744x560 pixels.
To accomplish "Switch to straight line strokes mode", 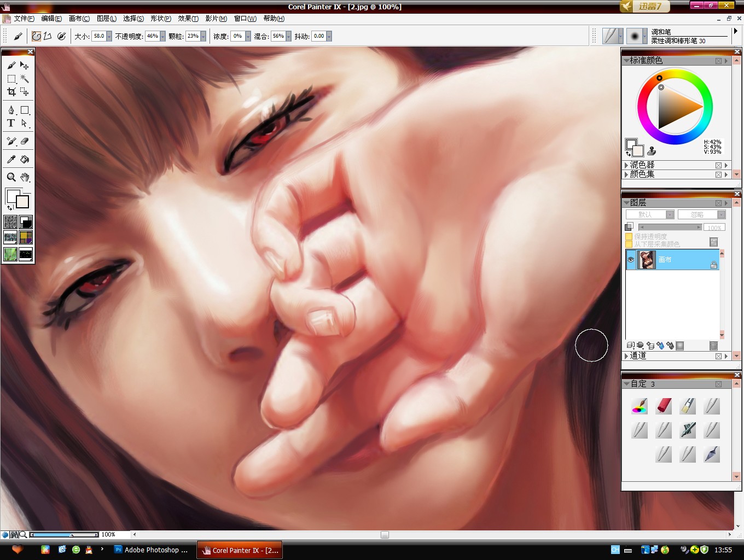I will pyautogui.click(x=48, y=36).
